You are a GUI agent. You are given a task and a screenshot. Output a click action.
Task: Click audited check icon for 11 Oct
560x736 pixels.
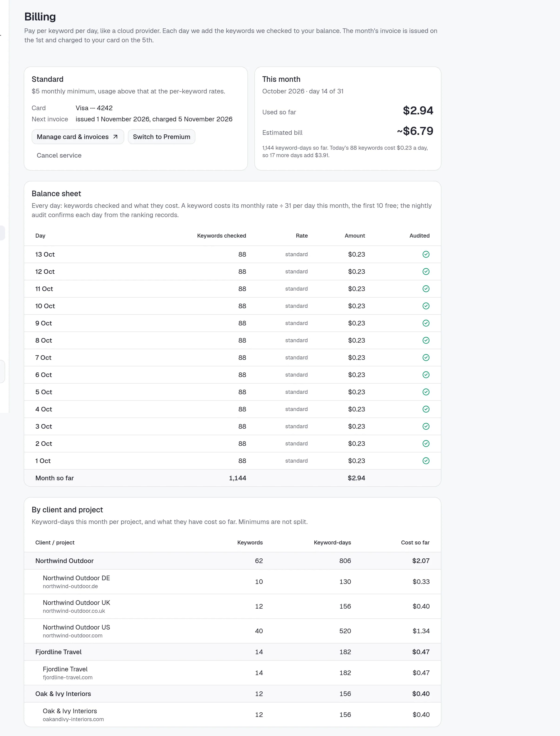tap(426, 288)
